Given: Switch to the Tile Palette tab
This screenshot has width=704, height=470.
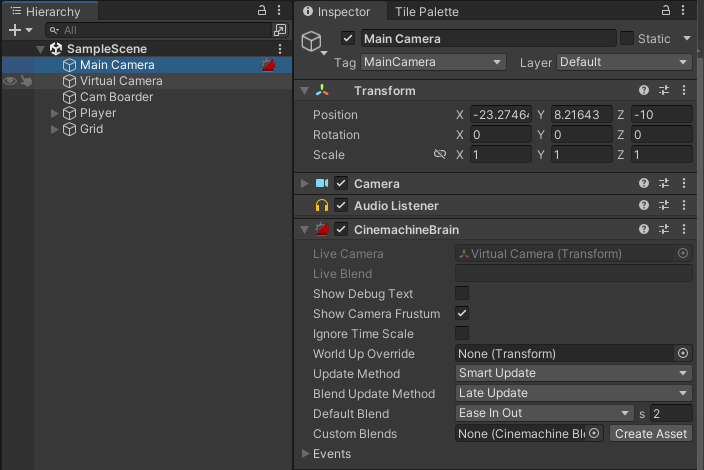Looking at the screenshot, I should point(427,11).
